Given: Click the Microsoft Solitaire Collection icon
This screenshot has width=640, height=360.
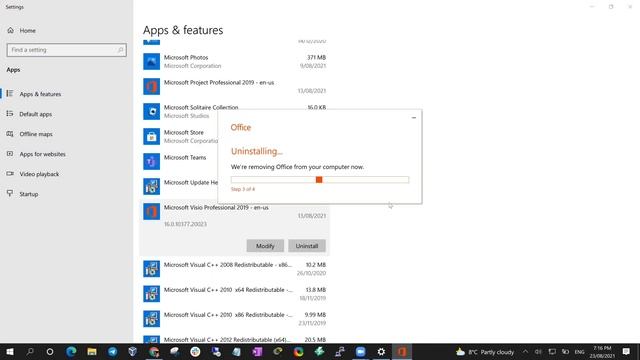Looking at the screenshot, I should point(151,111).
